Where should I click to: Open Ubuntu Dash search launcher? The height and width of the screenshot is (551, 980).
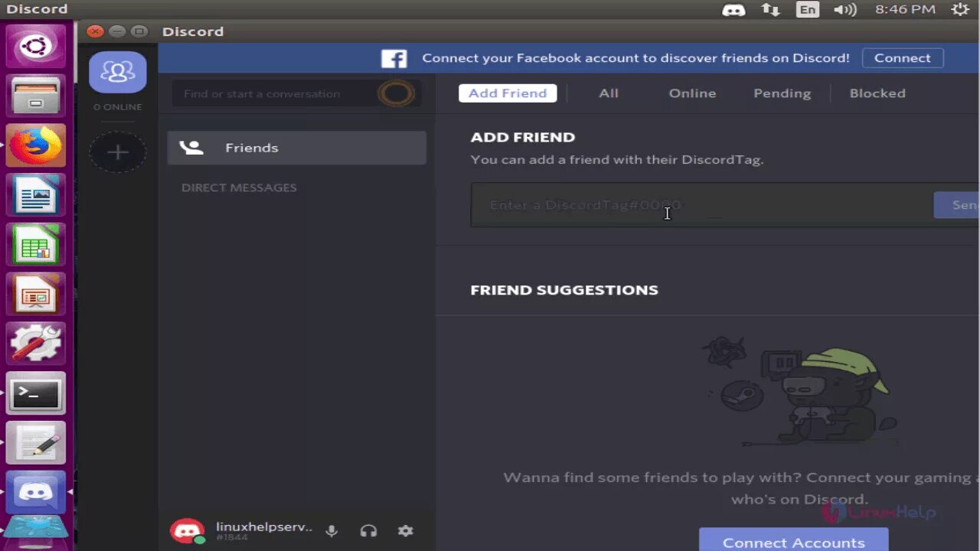tap(36, 46)
